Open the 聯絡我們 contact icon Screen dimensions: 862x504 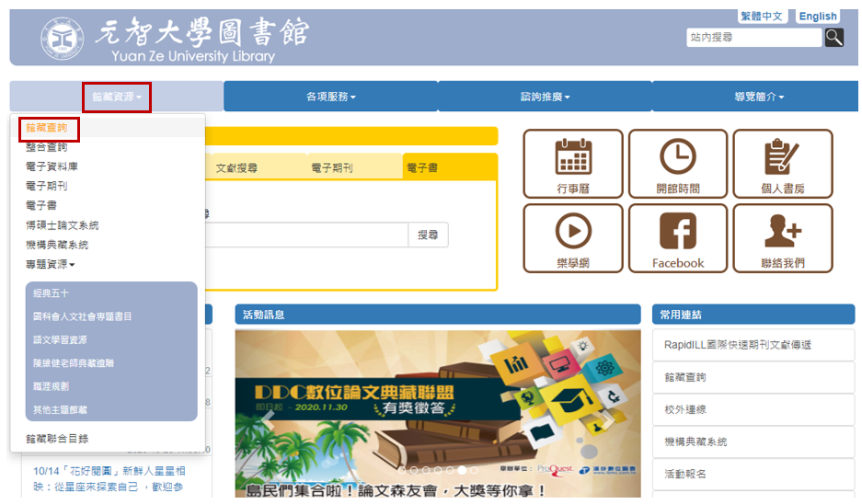tap(782, 238)
